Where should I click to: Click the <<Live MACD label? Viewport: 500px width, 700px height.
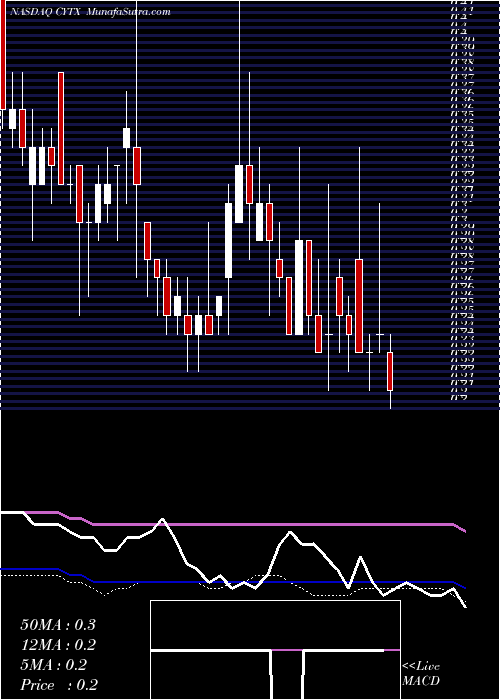click(x=421, y=674)
